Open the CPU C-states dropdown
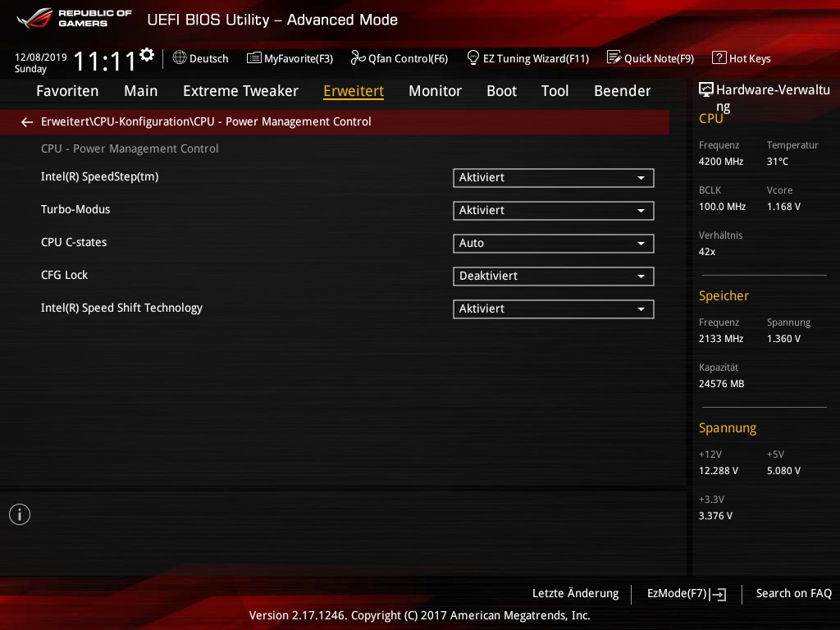This screenshot has width=840, height=630. [x=554, y=243]
